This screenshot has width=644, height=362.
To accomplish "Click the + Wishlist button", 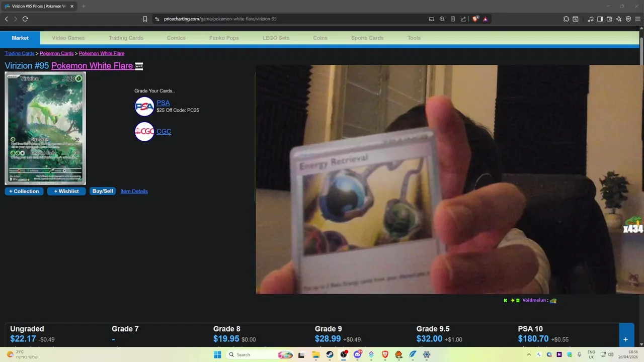I will (66, 191).
